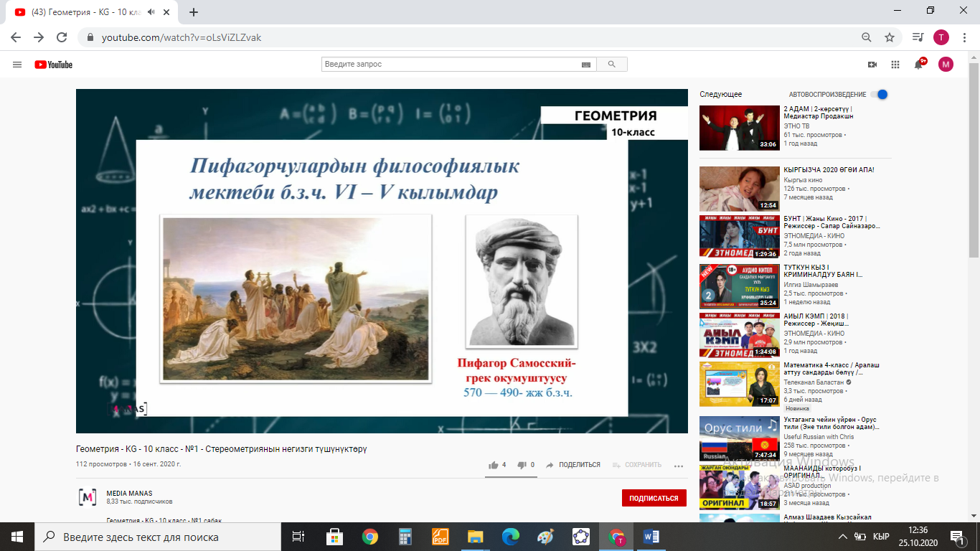Click the Телеканал Баластан channel name

point(814,382)
